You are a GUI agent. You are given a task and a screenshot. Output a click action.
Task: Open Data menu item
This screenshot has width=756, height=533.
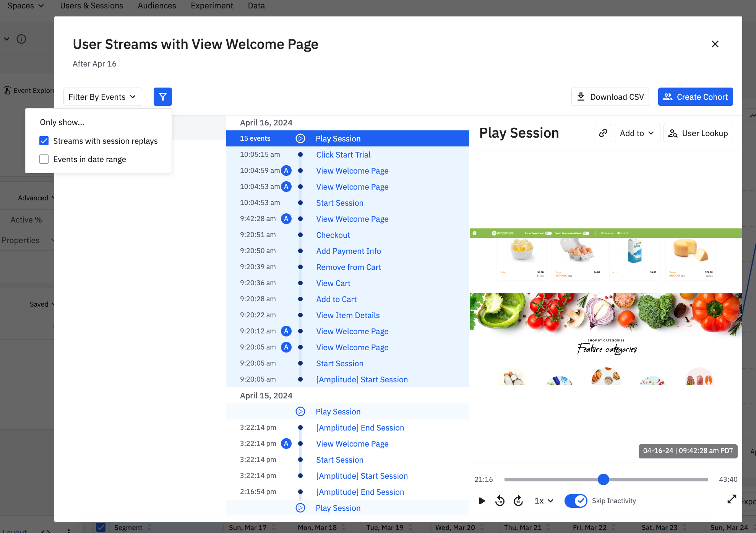point(256,6)
